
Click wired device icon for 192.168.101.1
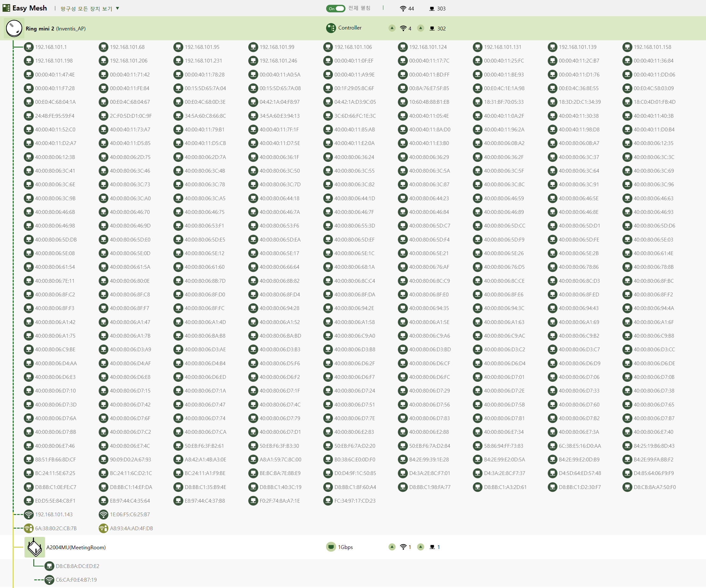pos(29,47)
